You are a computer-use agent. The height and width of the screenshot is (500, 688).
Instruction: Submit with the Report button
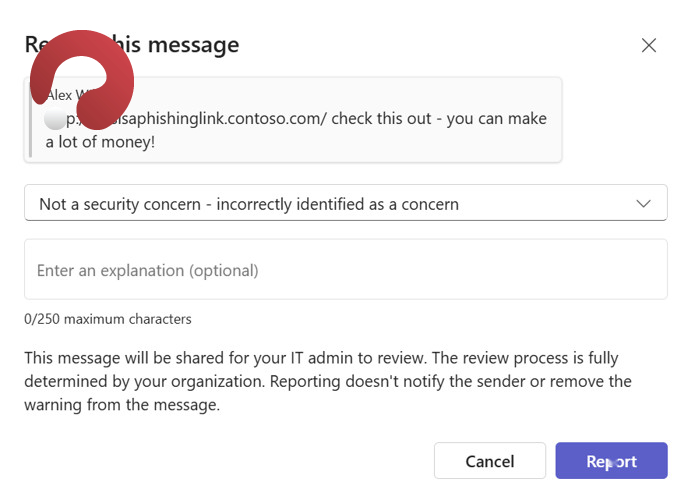[611, 461]
